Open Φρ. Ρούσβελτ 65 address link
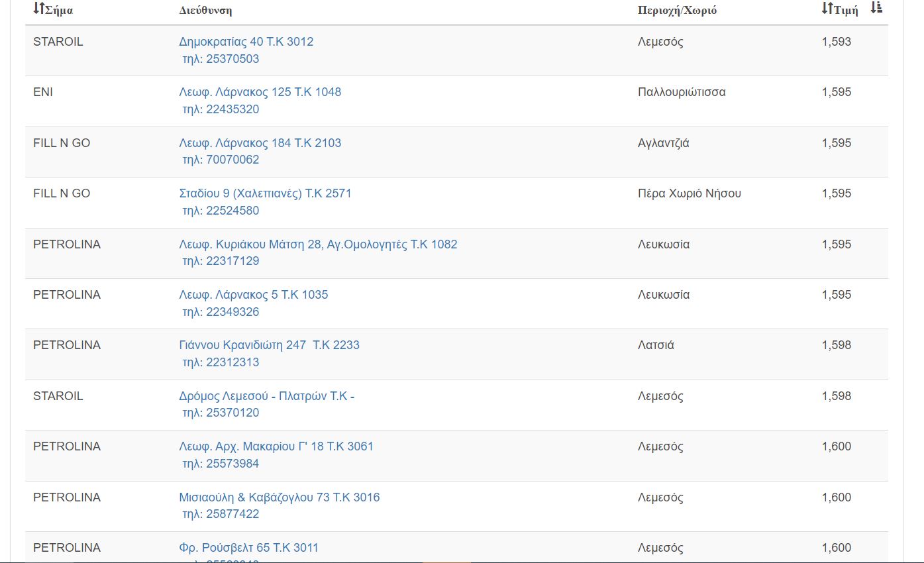924x563 pixels. [x=248, y=548]
